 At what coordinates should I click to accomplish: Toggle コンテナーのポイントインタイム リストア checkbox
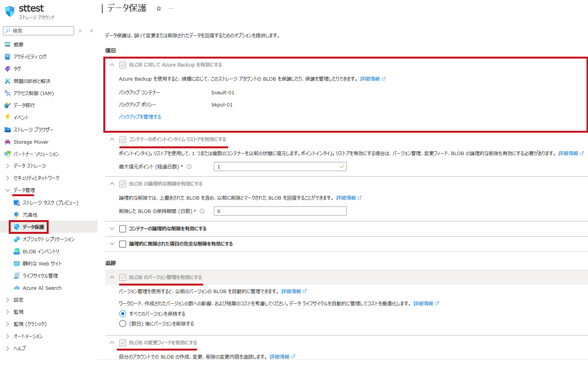click(x=123, y=140)
